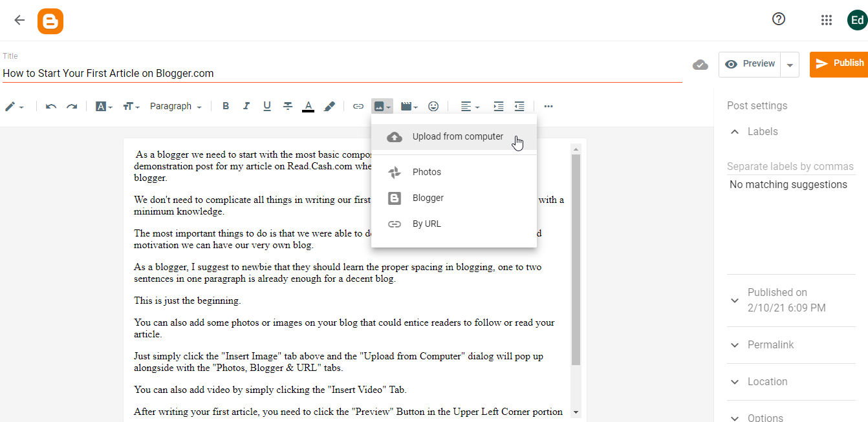Click the "Post settings" heading
Screen dimensions: 868x422
click(757, 105)
